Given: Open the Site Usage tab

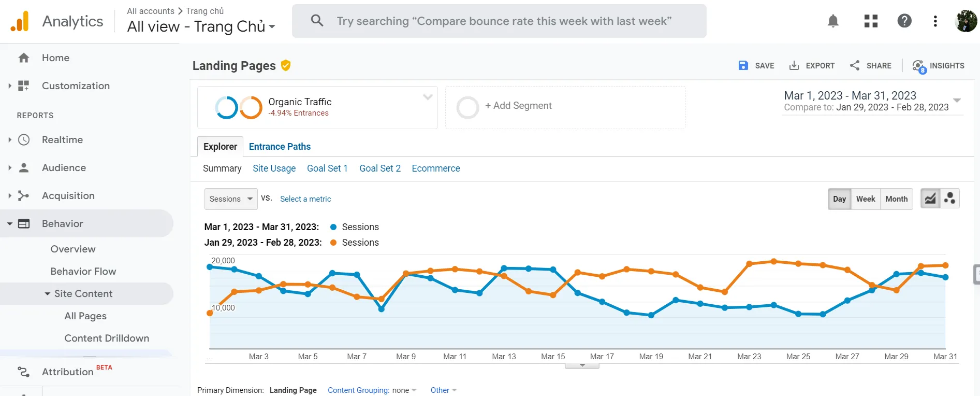Looking at the screenshot, I should tap(274, 168).
